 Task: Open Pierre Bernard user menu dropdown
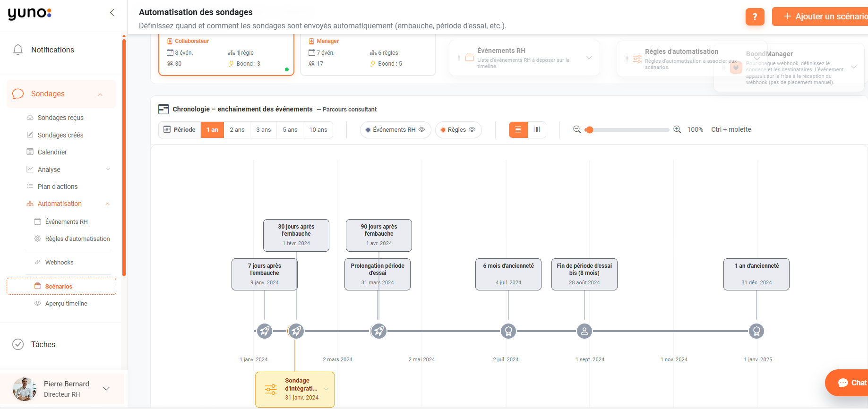tap(106, 389)
